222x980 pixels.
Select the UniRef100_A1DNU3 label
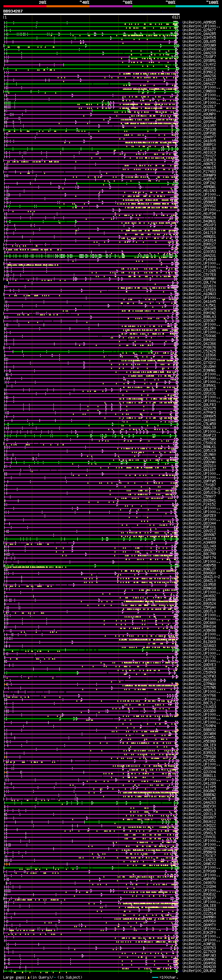click(x=199, y=294)
